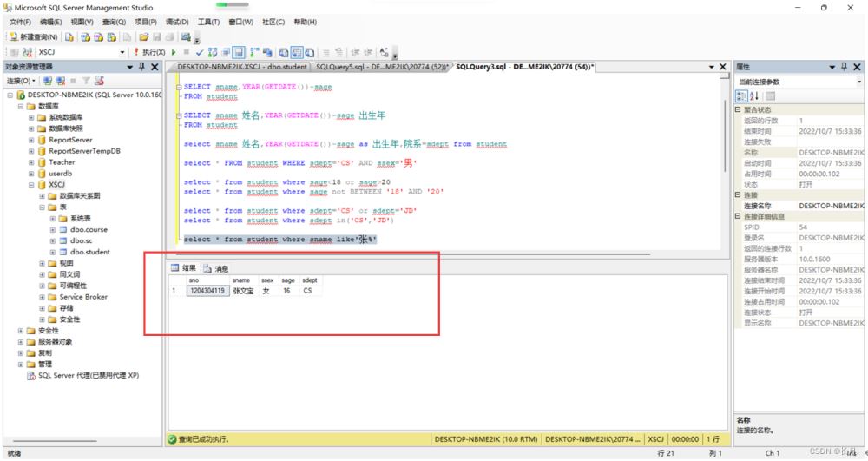Screen dimensions: 868x461
Task: Click the green Execute play arrow icon
Action: click(174, 53)
